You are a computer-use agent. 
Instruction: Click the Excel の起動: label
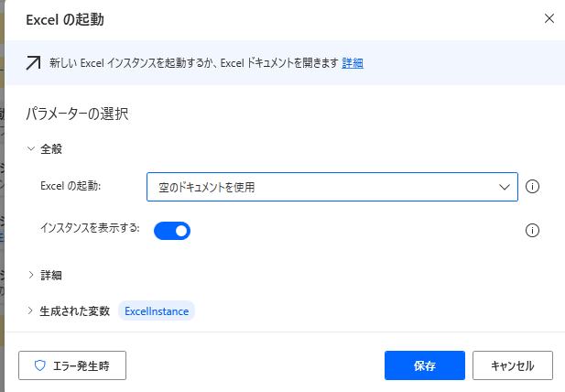point(71,186)
